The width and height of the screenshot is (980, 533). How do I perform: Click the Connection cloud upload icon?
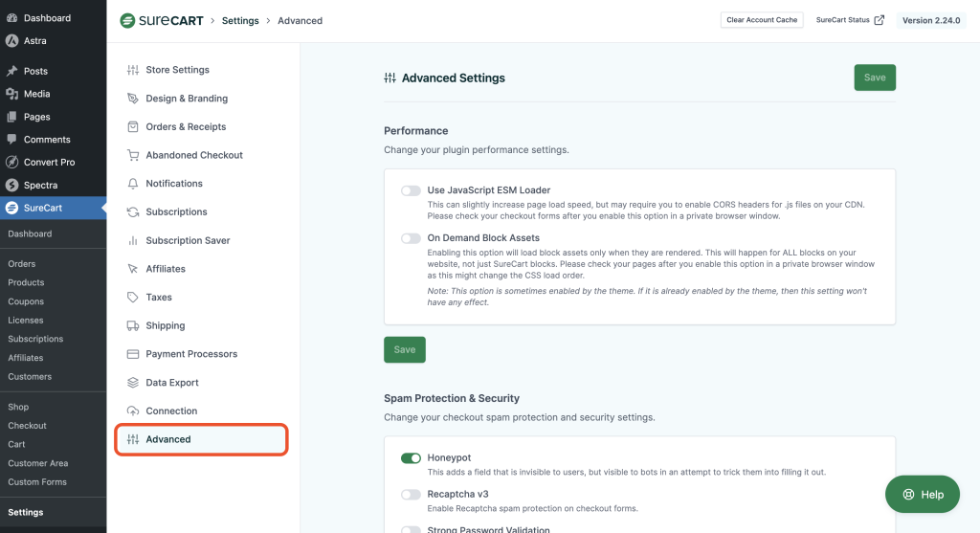[x=132, y=411]
